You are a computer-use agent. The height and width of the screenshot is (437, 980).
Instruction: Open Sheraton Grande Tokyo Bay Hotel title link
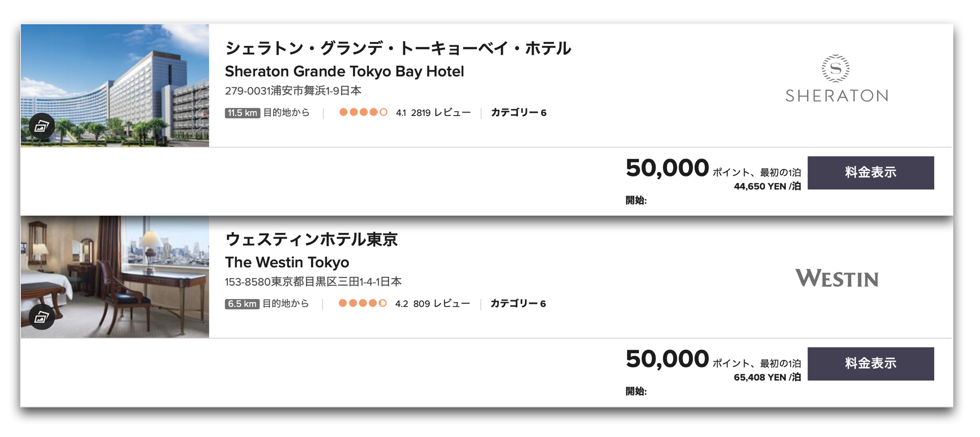pos(344,72)
